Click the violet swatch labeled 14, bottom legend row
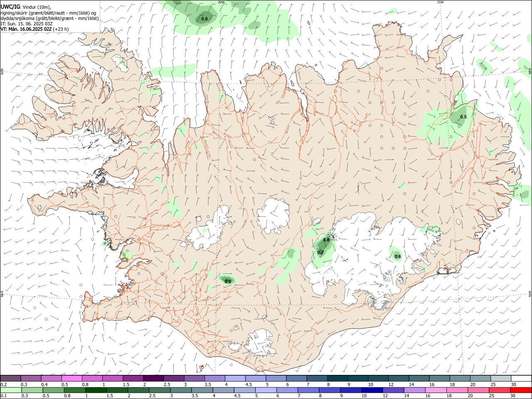Image resolution: width=532 pixels, height=399 pixels. [x=414, y=390]
